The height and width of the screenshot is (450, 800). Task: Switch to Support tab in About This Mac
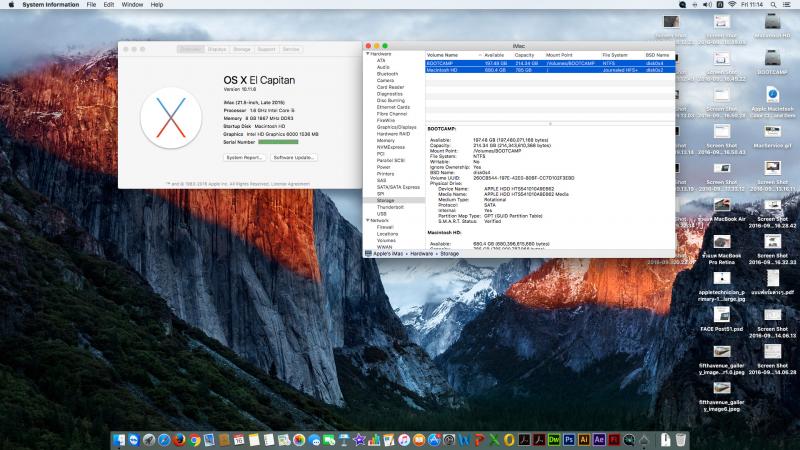click(266, 49)
